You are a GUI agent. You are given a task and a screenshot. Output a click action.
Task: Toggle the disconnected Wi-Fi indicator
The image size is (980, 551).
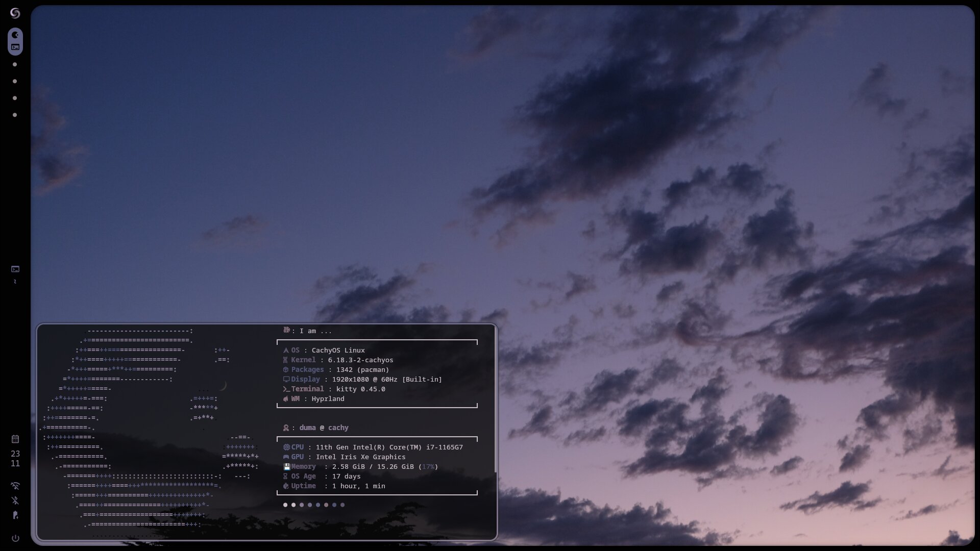tap(15, 486)
